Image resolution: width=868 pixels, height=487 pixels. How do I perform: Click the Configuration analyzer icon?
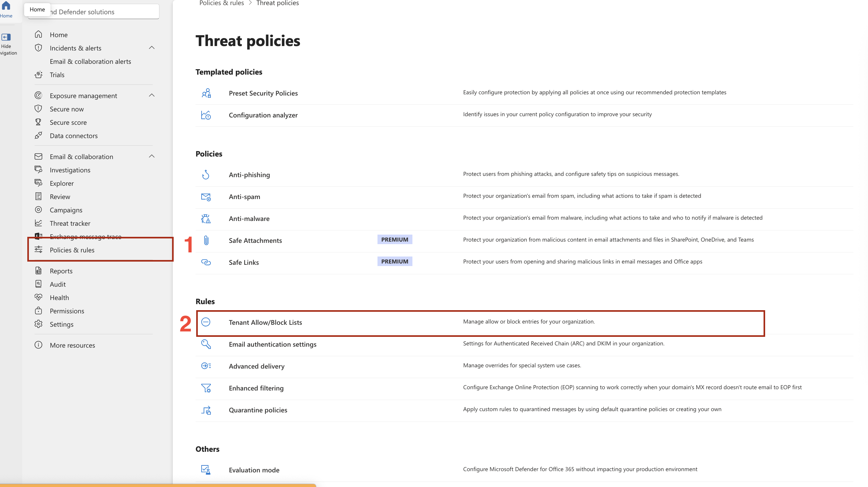point(206,115)
